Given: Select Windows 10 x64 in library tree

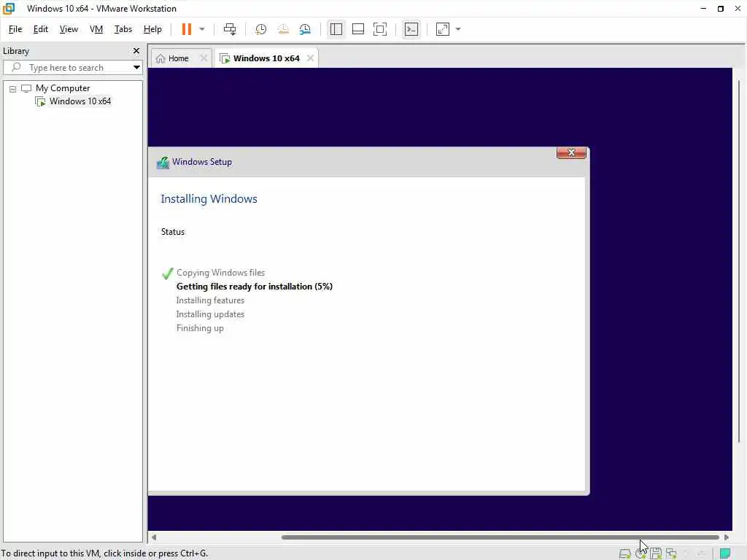Looking at the screenshot, I should (x=80, y=101).
